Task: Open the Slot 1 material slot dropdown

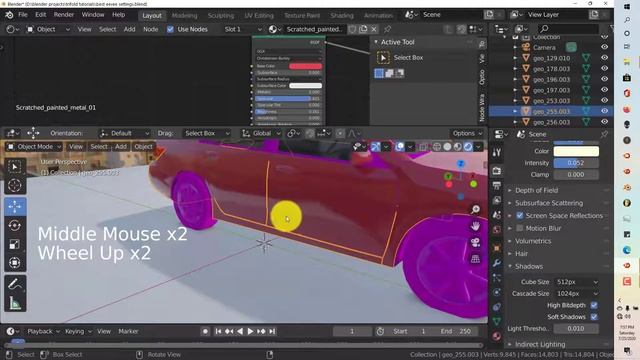Action: [x=242, y=29]
